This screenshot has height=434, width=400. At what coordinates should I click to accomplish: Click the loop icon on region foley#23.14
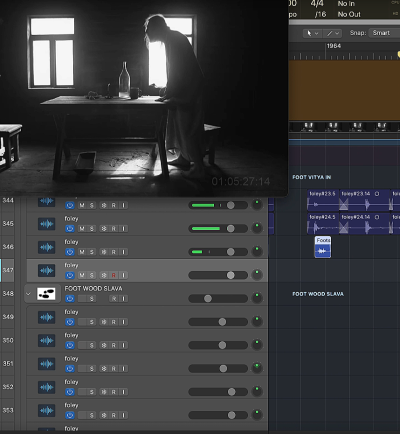click(x=377, y=194)
